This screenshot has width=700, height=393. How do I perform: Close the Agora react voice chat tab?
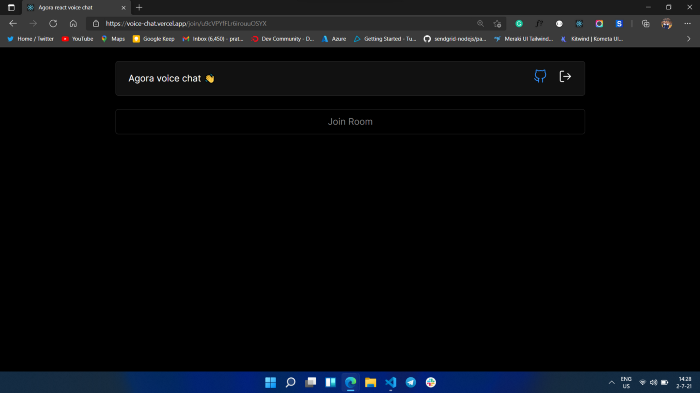click(124, 8)
